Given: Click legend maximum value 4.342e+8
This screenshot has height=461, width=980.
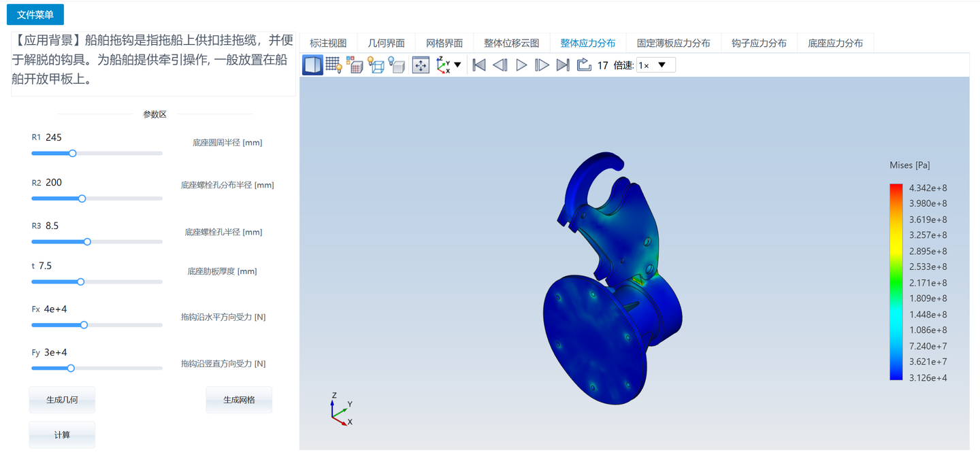Looking at the screenshot, I should tap(928, 188).
